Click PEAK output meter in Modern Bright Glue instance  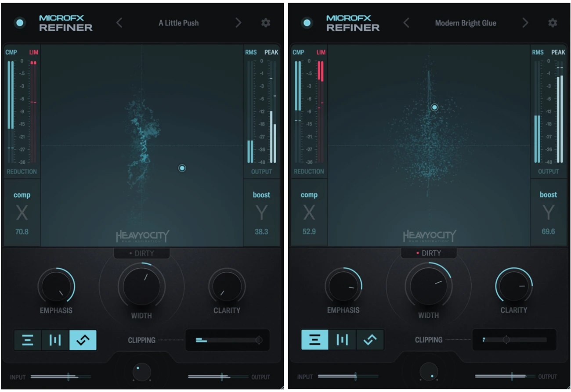560,112
